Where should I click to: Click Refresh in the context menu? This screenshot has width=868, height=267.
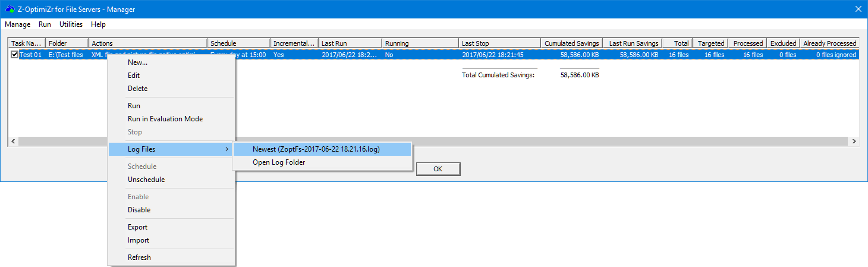139,257
